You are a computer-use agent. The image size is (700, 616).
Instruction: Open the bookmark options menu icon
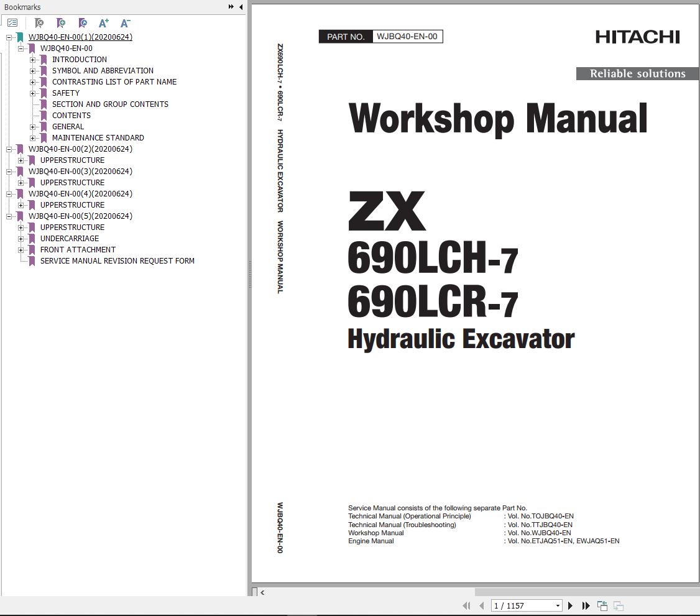pos(12,23)
